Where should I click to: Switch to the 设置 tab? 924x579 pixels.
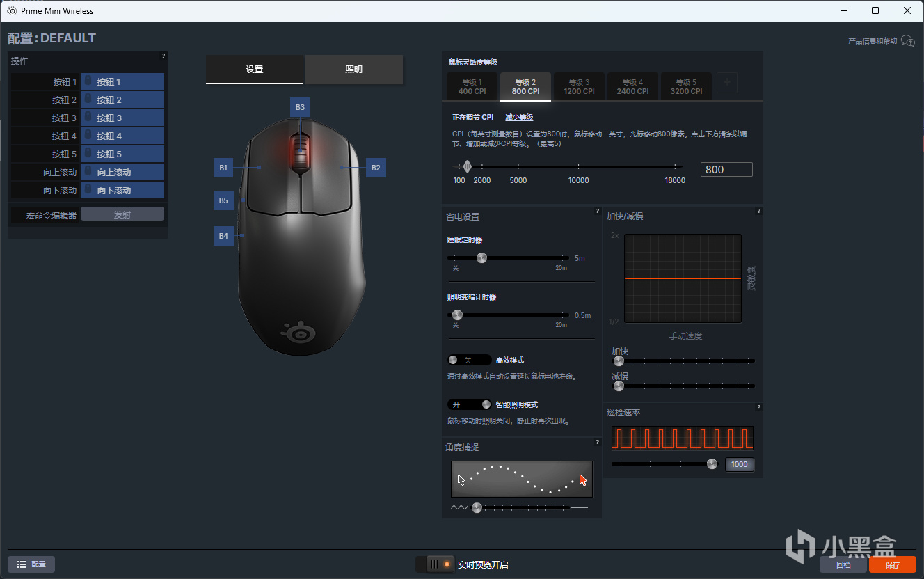coord(255,70)
